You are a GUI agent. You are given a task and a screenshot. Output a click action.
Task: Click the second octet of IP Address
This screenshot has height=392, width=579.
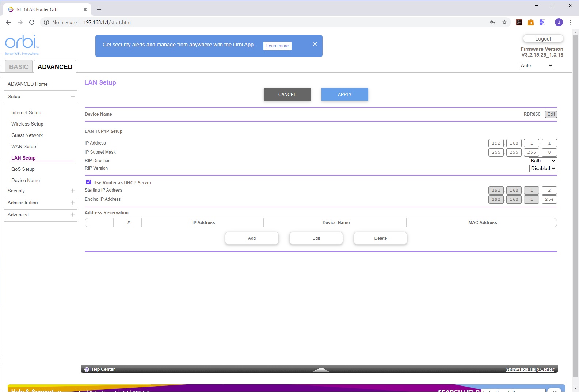coord(514,143)
